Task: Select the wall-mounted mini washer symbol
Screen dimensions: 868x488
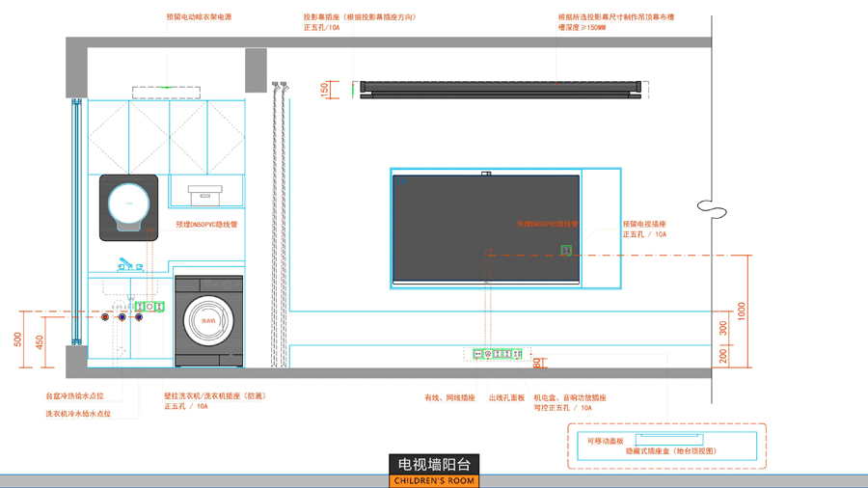Action: click(x=128, y=207)
